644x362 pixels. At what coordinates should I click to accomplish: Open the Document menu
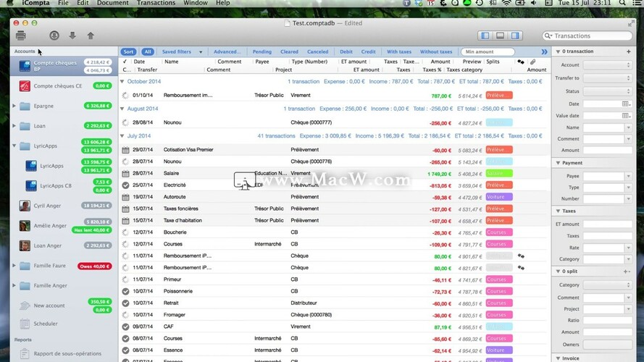112,3
